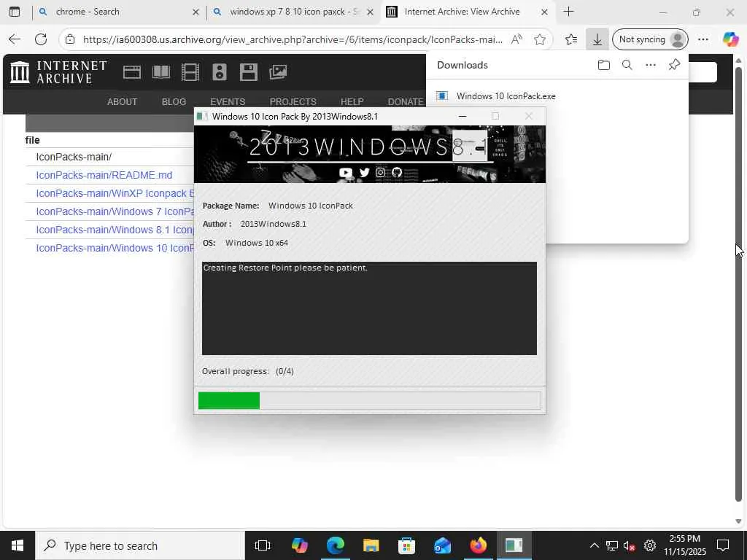Open a new browser tab
This screenshot has width=747, height=560.
point(568,12)
